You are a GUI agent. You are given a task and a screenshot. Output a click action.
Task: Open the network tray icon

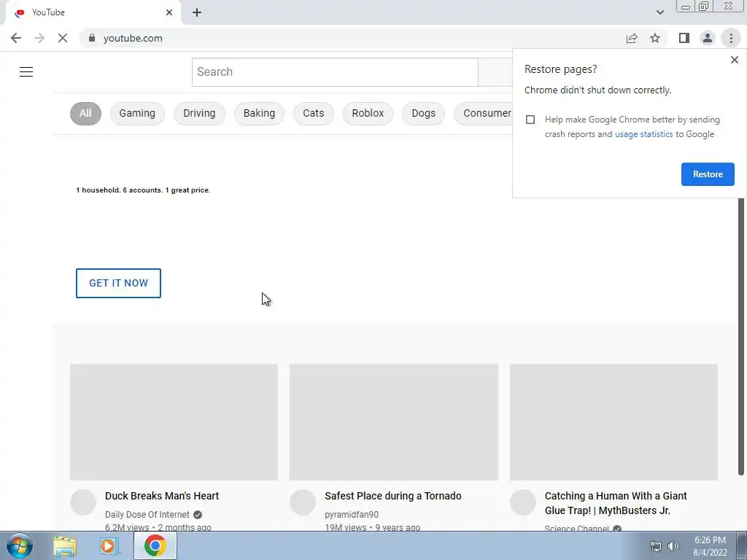click(x=656, y=546)
